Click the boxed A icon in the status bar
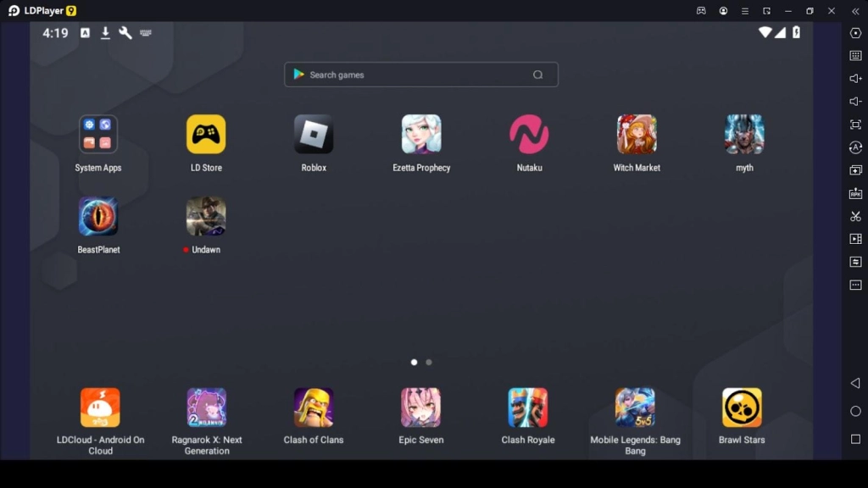 [x=86, y=33]
